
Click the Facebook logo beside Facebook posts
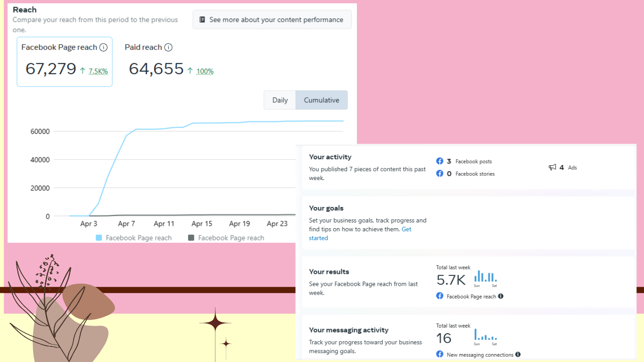coord(440,161)
